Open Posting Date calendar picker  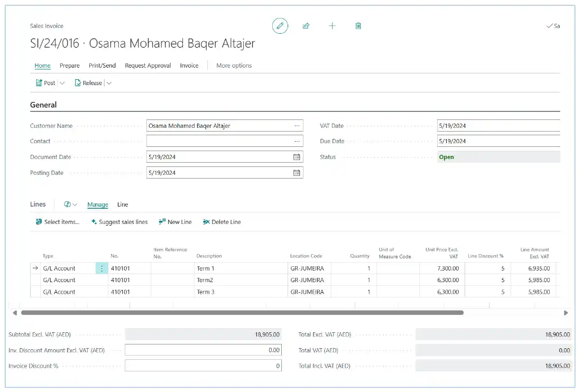pos(297,173)
